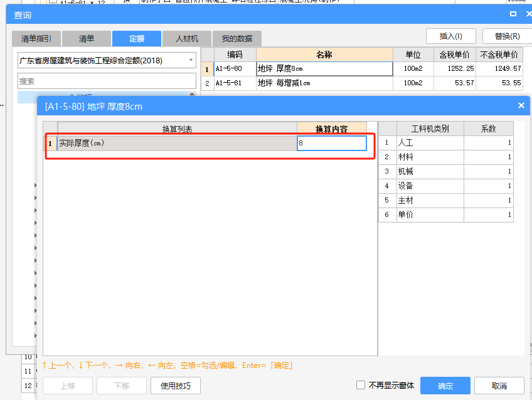Viewport: 532px width, 400px height.
Task: Confirm with the 确定 button
Action: 445,386
